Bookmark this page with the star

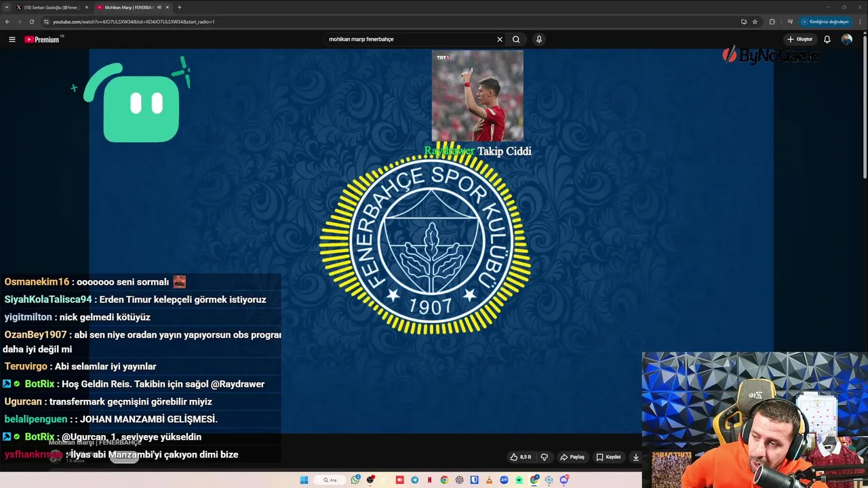point(755,22)
